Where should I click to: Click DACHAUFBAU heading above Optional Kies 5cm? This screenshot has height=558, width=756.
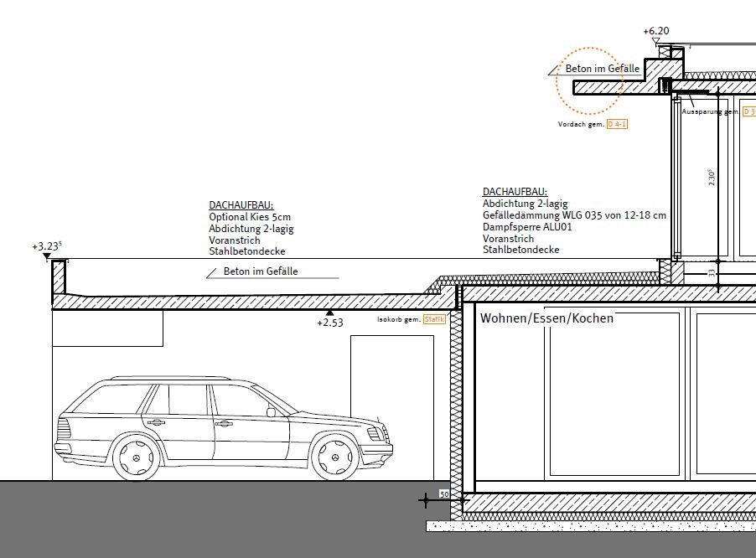click(x=241, y=204)
